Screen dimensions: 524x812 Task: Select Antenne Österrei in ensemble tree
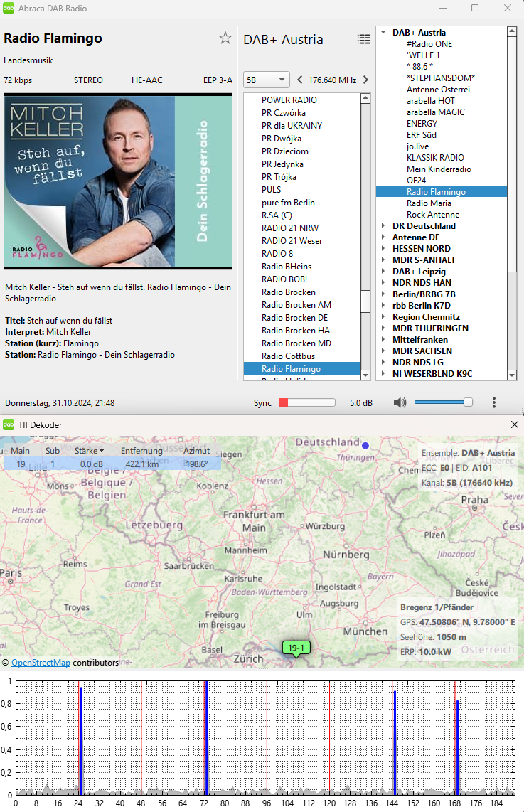click(438, 90)
